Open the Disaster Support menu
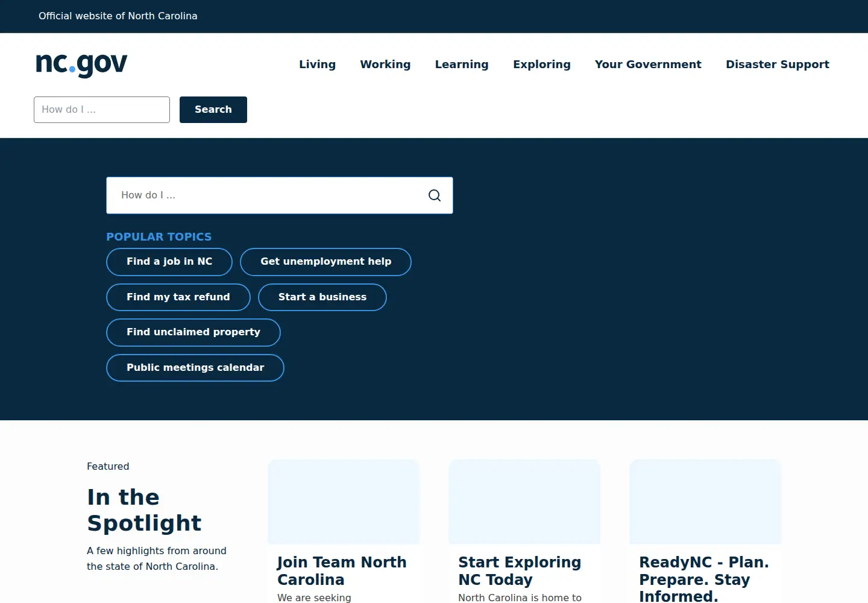Viewport: 868px width, 603px height. 778,65
